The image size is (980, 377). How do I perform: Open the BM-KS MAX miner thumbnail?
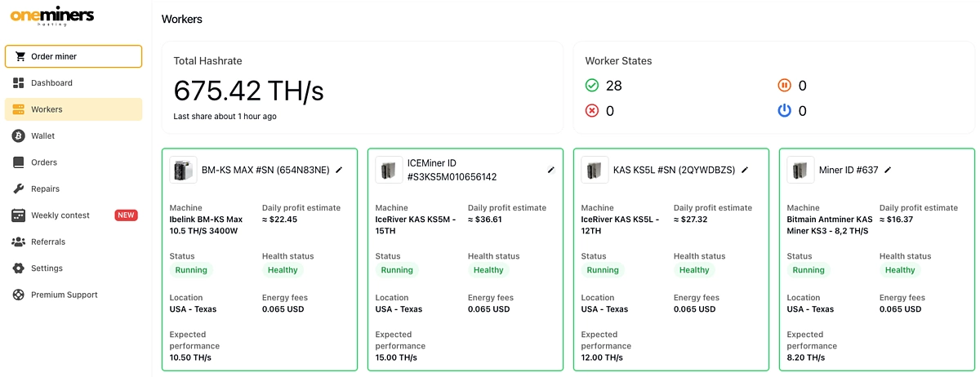pos(183,170)
